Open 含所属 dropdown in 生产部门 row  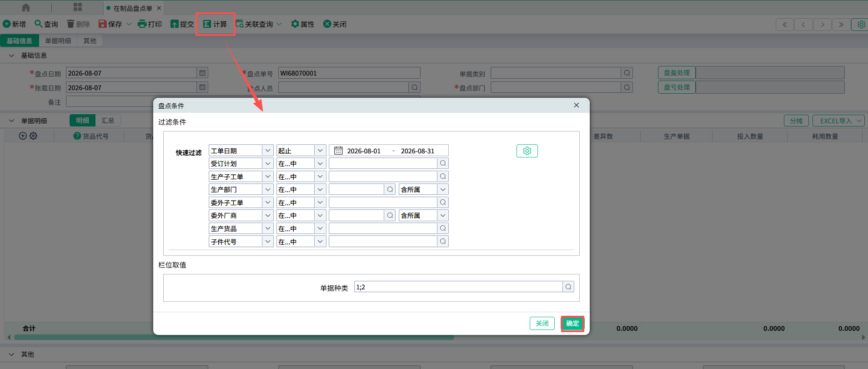pyautogui.click(x=443, y=189)
